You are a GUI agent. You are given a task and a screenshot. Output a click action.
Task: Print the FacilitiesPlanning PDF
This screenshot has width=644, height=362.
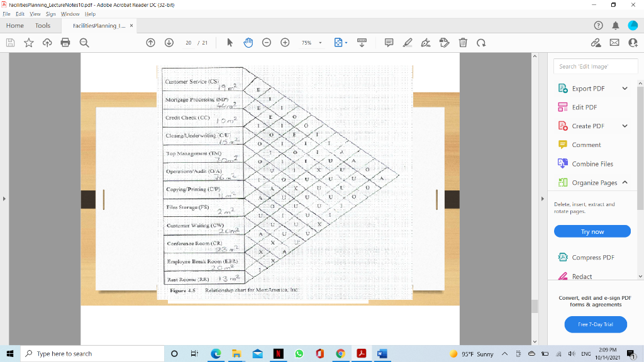pos(65,42)
